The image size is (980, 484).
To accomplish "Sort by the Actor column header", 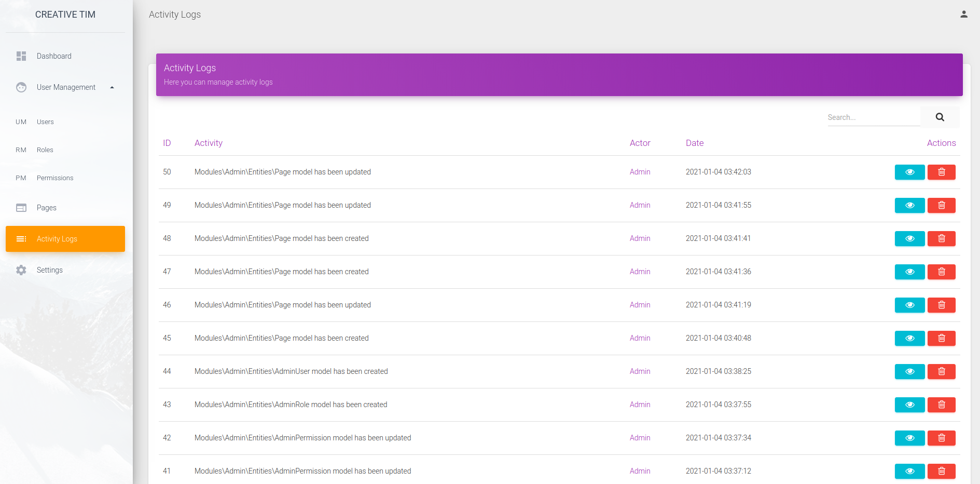I will (x=640, y=143).
